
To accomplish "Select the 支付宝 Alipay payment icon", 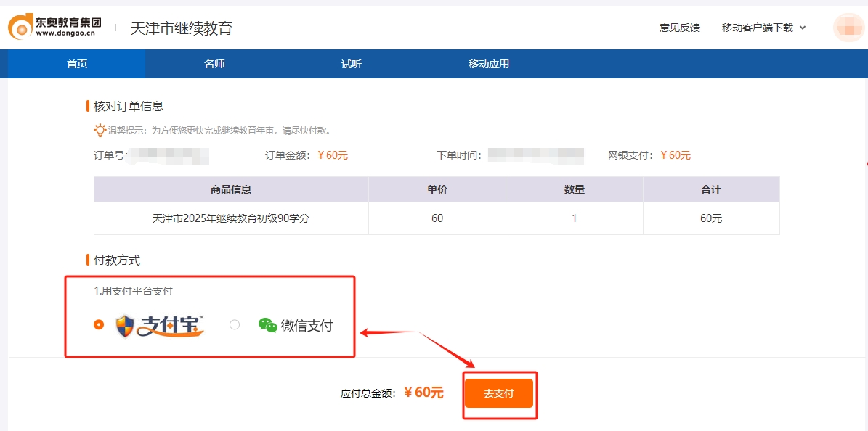I will tap(158, 324).
